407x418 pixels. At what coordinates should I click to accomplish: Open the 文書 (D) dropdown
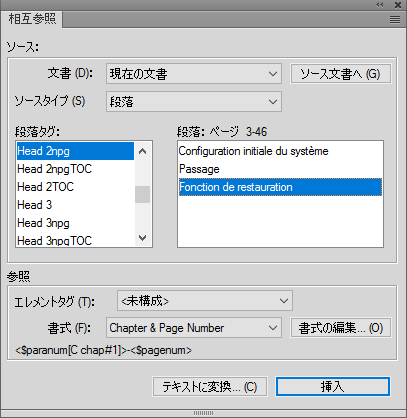194,74
